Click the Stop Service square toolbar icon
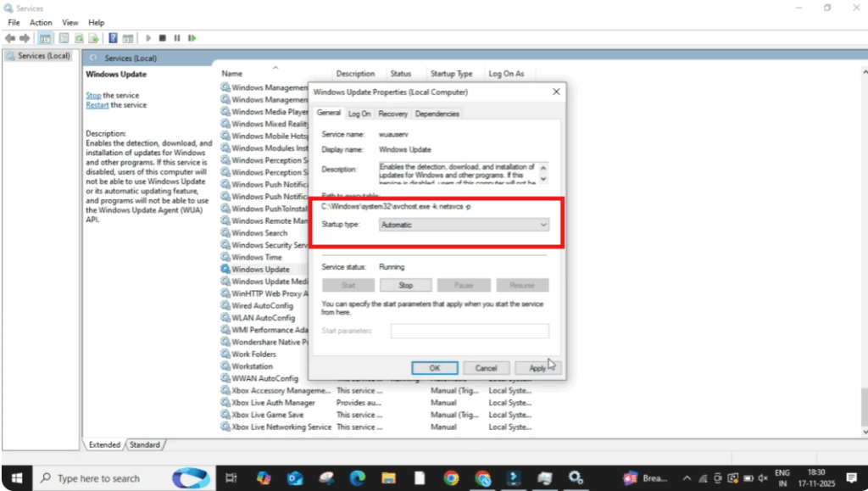 pos(163,38)
